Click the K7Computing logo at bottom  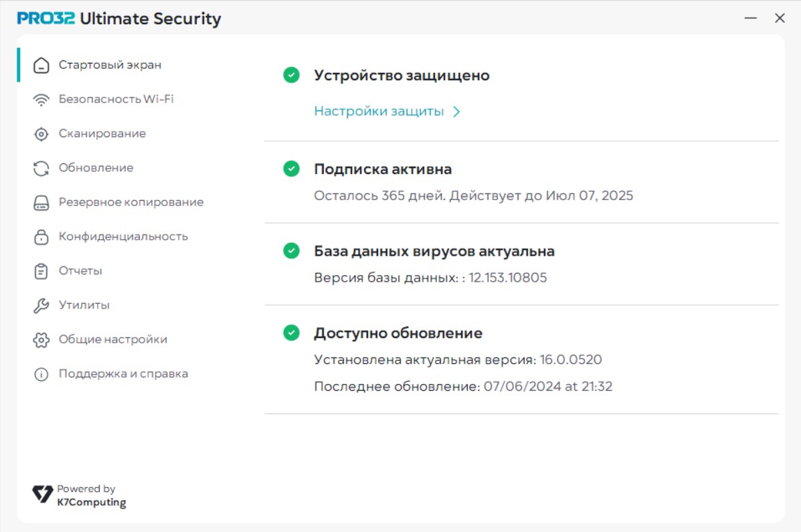pos(43,495)
